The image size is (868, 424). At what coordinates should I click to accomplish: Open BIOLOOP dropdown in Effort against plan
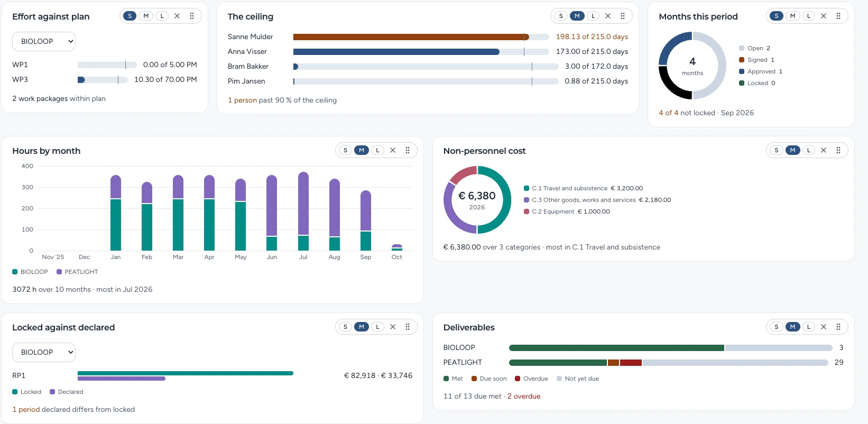coord(44,41)
